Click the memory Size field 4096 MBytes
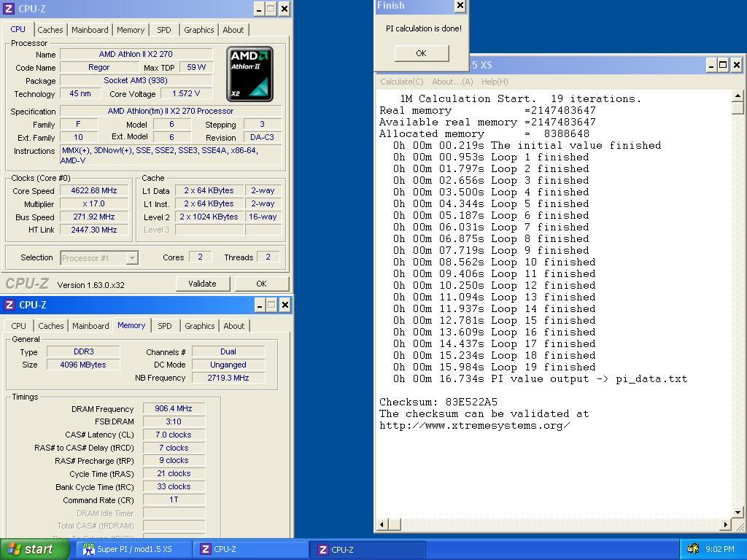Viewport: 747px width, 560px height. point(83,365)
